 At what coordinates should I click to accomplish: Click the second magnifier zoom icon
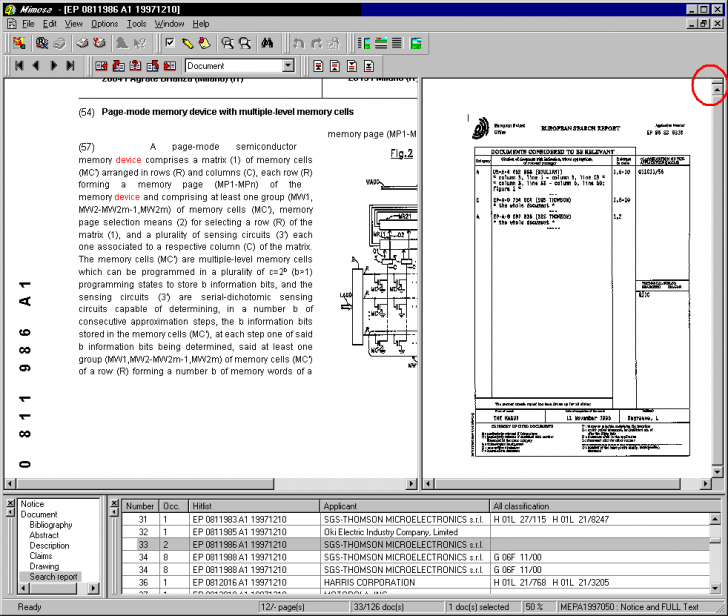[245, 43]
